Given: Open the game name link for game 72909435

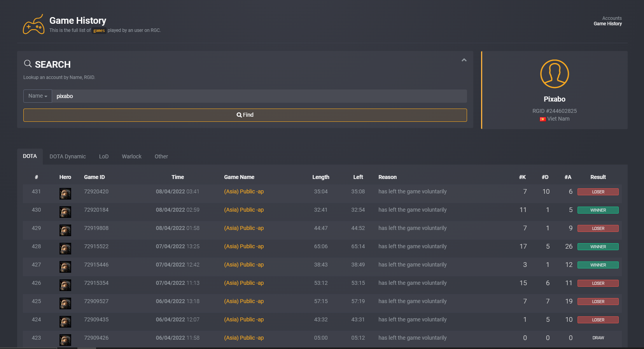Looking at the screenshot, I should pos(244,319).
